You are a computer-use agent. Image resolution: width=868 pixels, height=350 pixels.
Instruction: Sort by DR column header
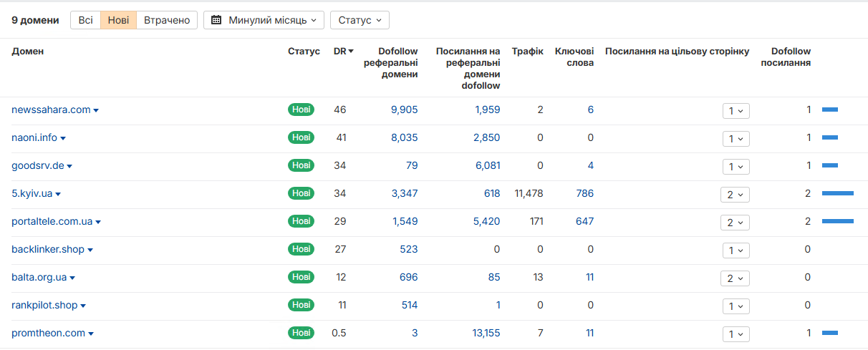coord(344,52)
